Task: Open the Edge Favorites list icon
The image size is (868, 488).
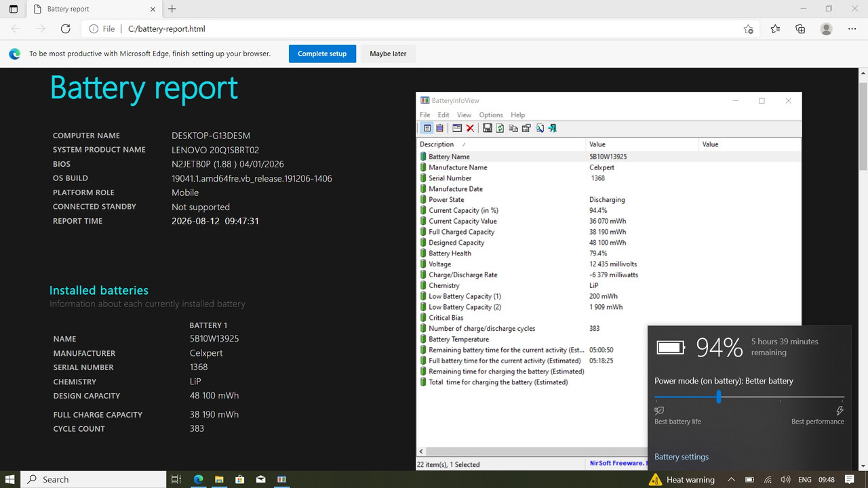Action: coord(775,29)
